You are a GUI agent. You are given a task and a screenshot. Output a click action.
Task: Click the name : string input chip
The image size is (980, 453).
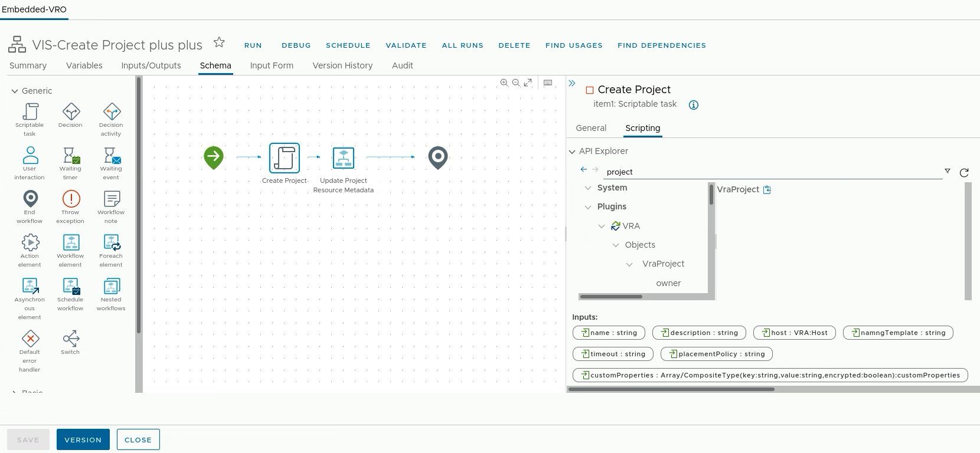[x=609, y=333]
